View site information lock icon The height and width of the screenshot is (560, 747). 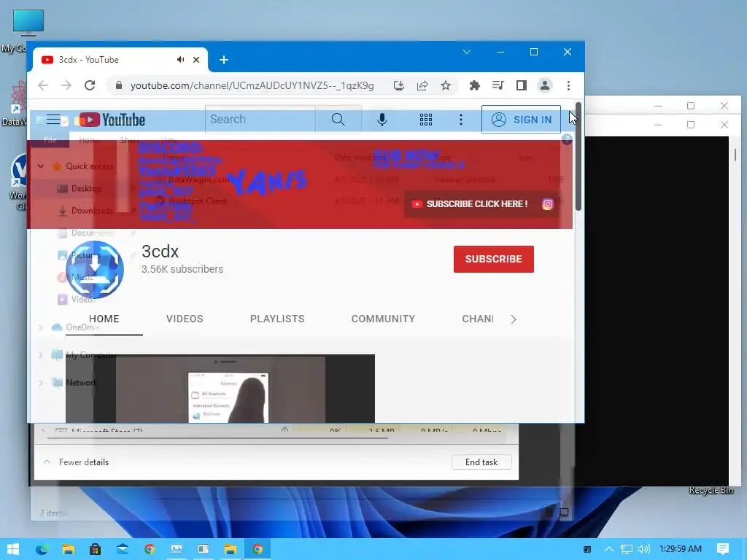coord(119,85)
